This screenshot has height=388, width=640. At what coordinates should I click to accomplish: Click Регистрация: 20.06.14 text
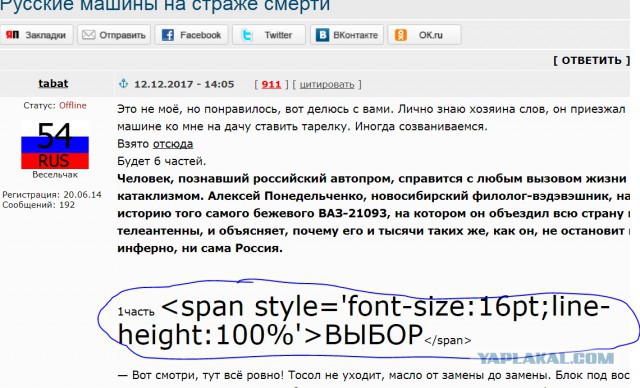pos(52,195)
